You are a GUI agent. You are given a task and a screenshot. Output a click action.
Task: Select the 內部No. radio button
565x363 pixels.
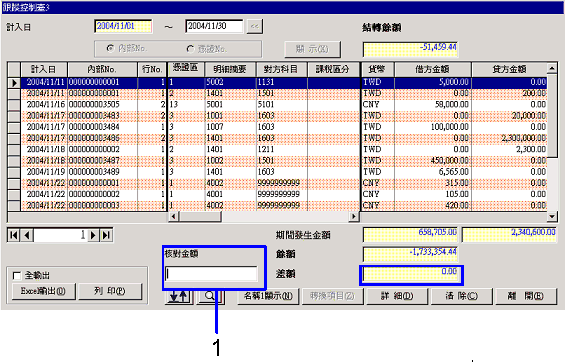(110, 48)
